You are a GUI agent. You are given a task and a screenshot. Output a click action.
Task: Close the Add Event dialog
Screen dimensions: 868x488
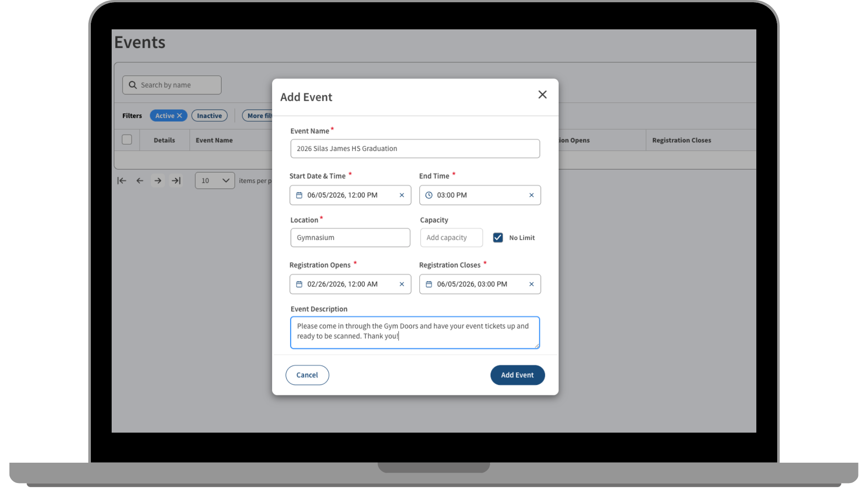point(542,94)
